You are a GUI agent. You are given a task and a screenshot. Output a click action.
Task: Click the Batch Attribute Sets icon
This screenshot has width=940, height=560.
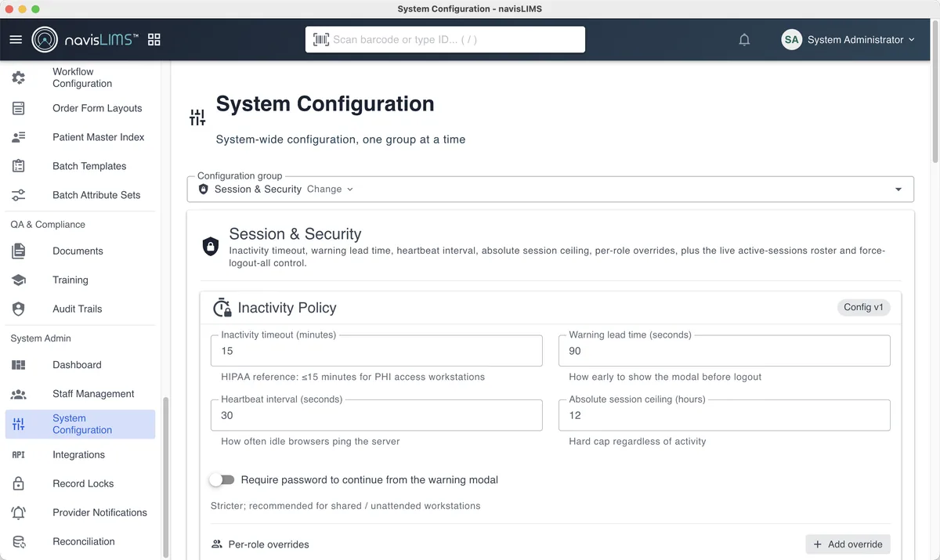[x=19, y=195]
